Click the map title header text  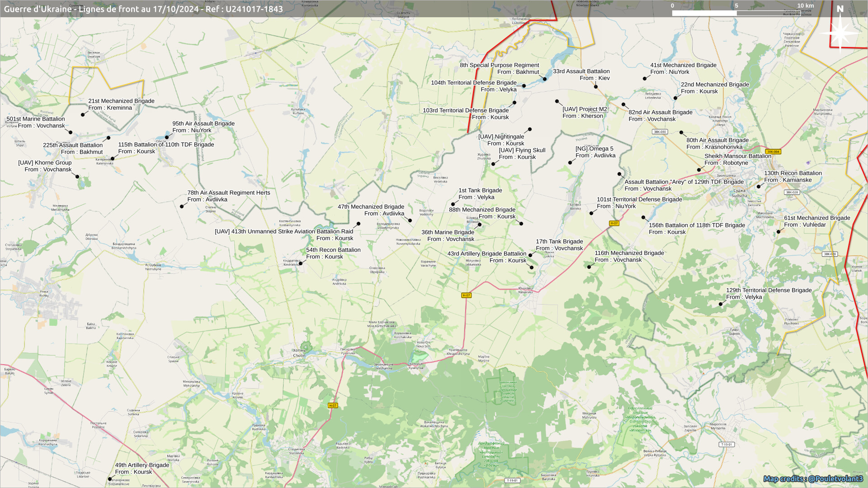click(143, 9)
